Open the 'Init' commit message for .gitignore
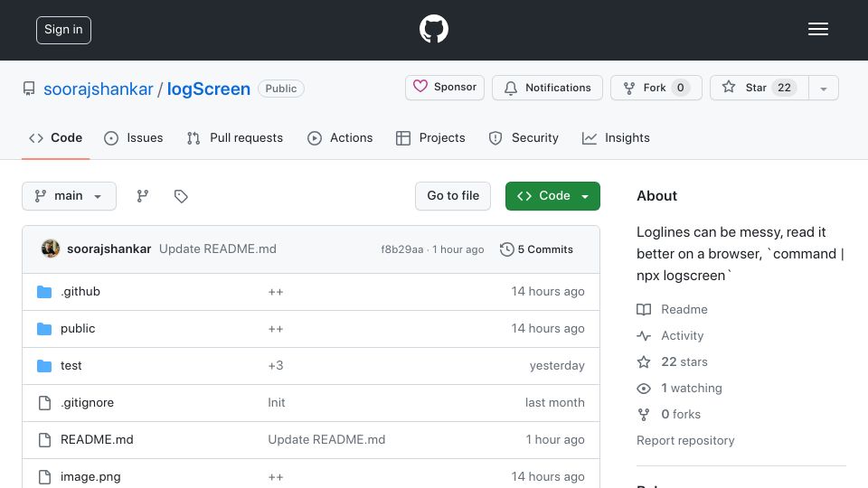868x488 pixels. [277, 403]
